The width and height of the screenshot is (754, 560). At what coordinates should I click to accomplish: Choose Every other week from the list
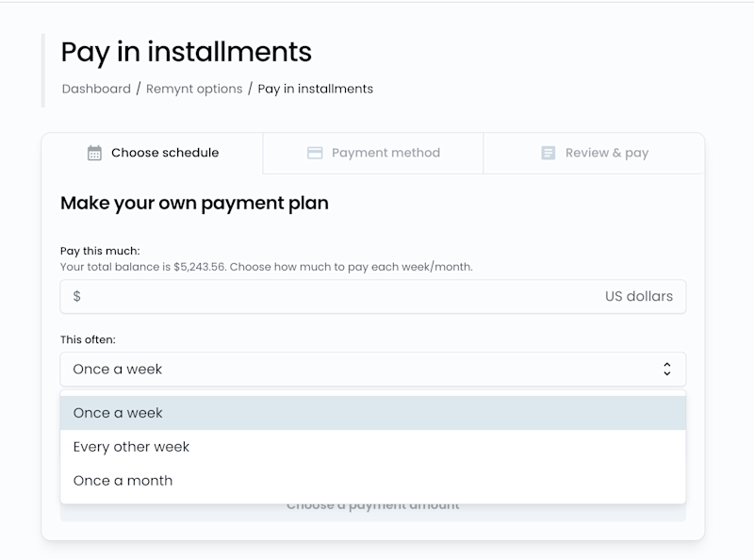[x=373, y=447]
